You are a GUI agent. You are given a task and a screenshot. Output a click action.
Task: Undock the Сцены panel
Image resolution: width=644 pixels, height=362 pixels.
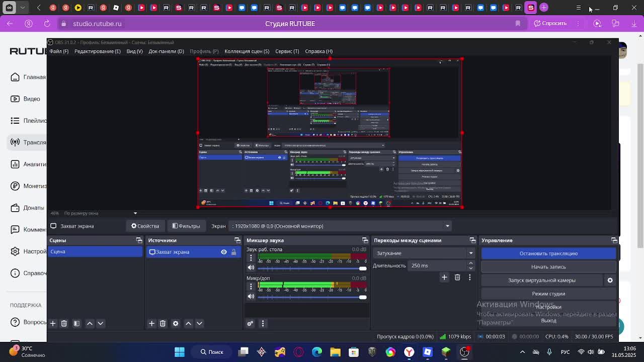(139, 240)
